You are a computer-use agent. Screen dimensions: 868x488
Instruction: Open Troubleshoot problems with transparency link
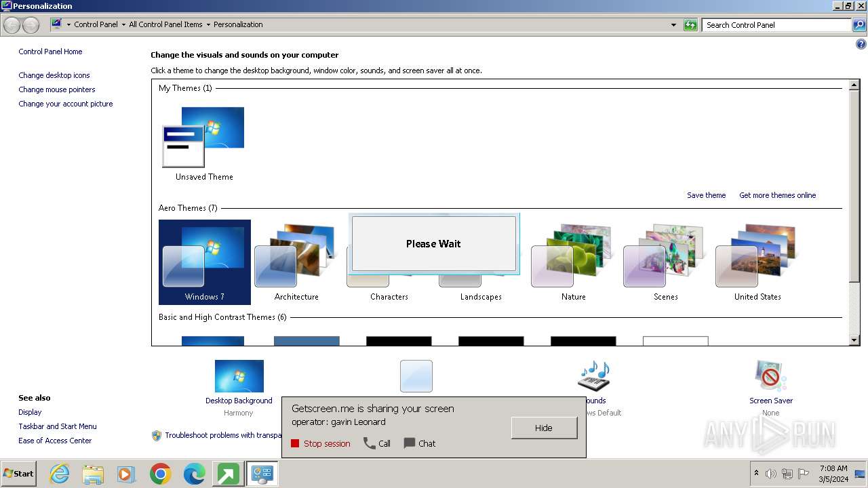click(x=223, y=435)
